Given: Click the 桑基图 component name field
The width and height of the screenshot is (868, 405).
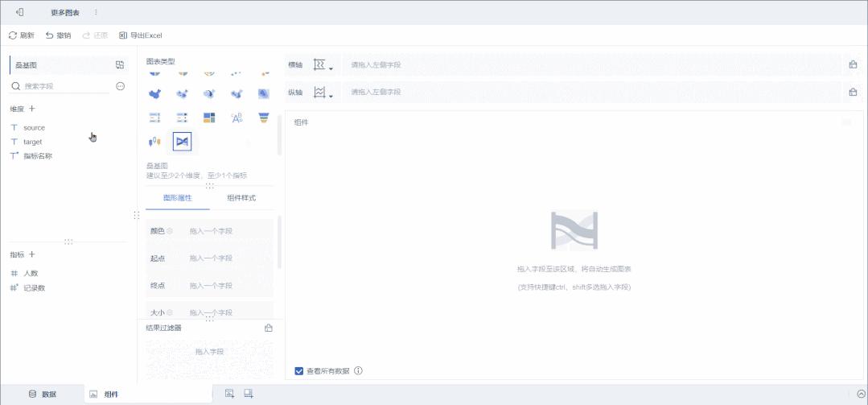Looking at the screenshot, I should (x=60, y=65).
